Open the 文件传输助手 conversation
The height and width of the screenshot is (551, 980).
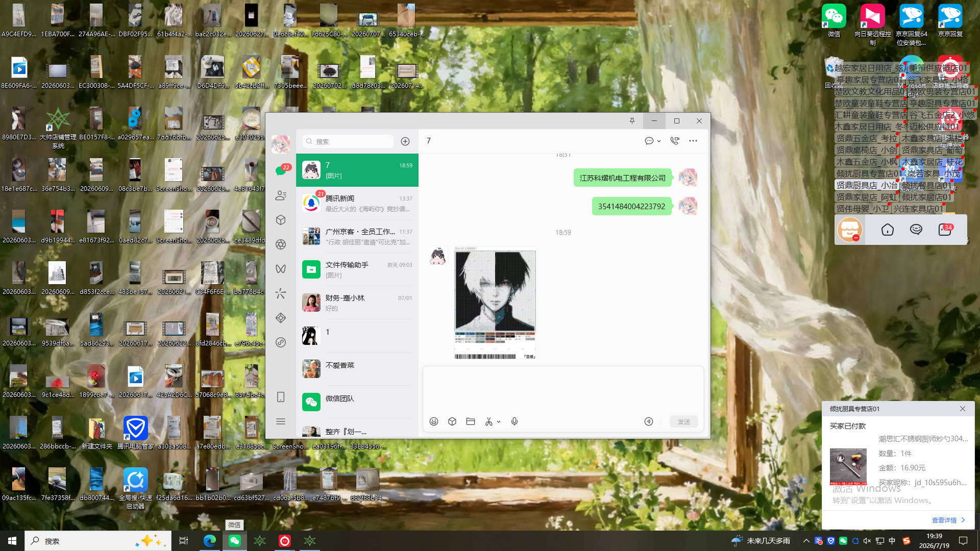357,270
